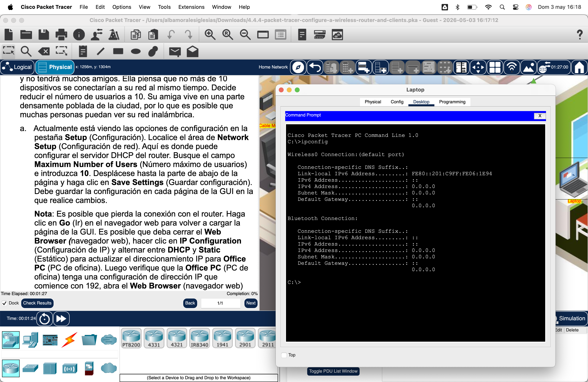Open the Apple menu

tap(10, 7)
